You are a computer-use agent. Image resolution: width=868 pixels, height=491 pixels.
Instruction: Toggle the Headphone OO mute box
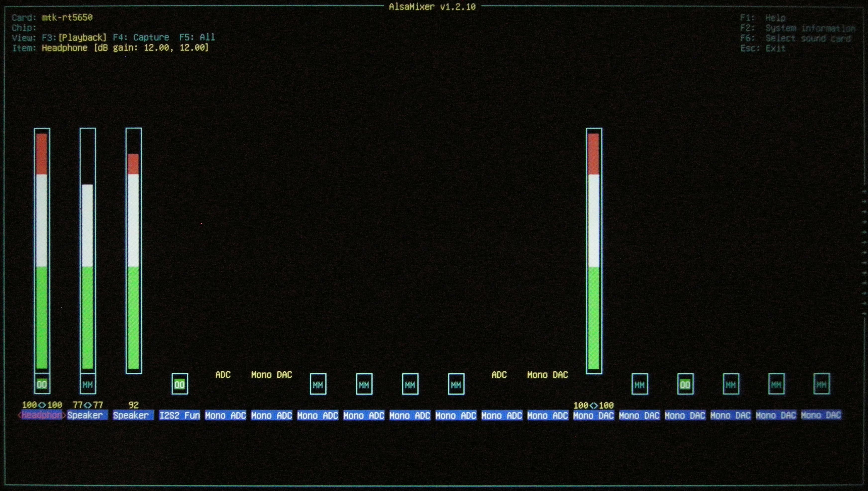click(x=42, y=384)
